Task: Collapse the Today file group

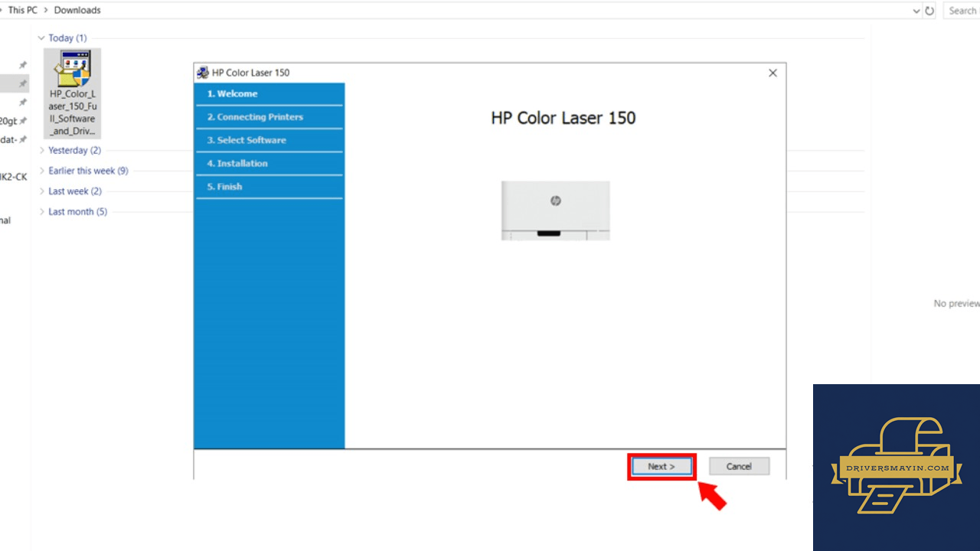Action: [x=41, y=38]
